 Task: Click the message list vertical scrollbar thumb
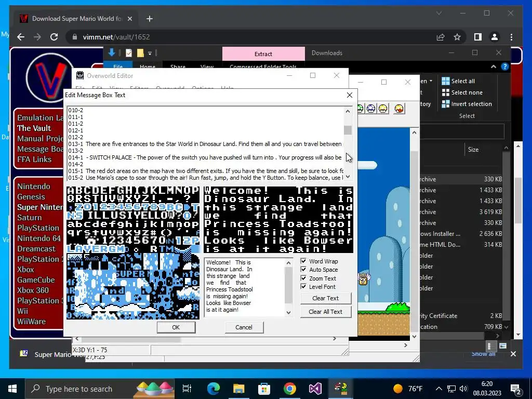(348, 130)
